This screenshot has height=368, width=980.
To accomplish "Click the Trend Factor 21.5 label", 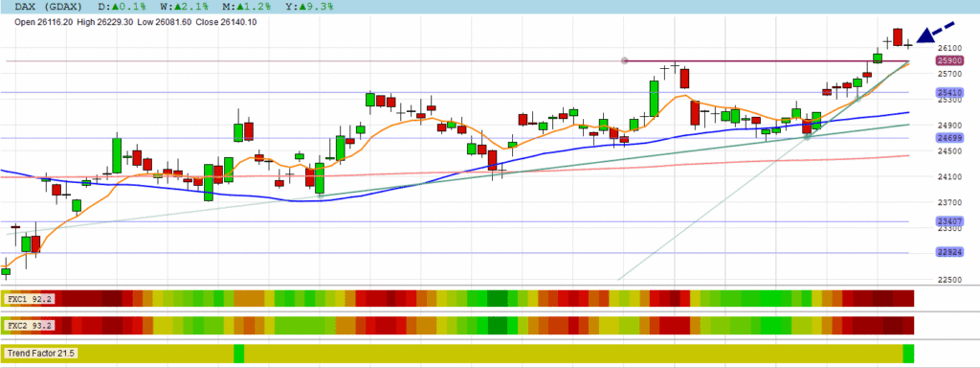I will click(40, 354).
